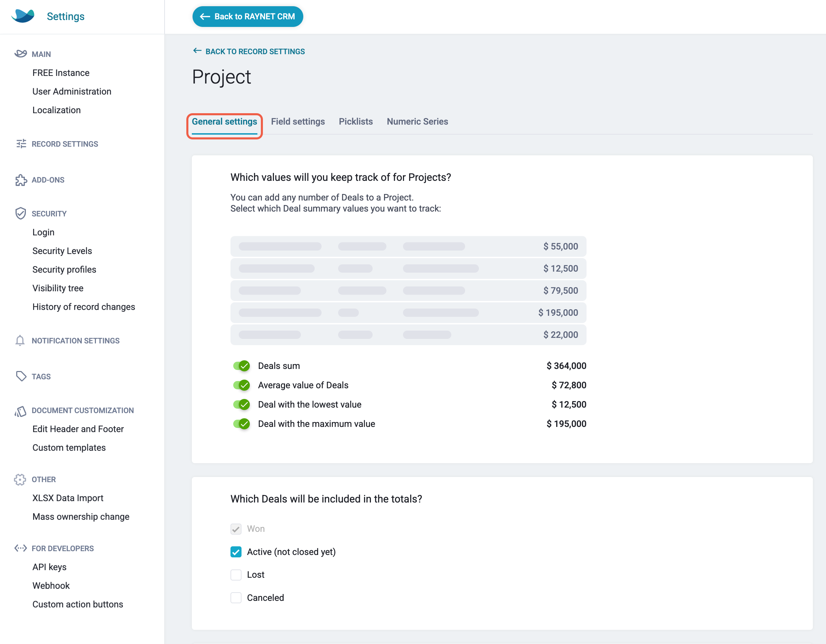Open Tags section

(x=41, y=377)
